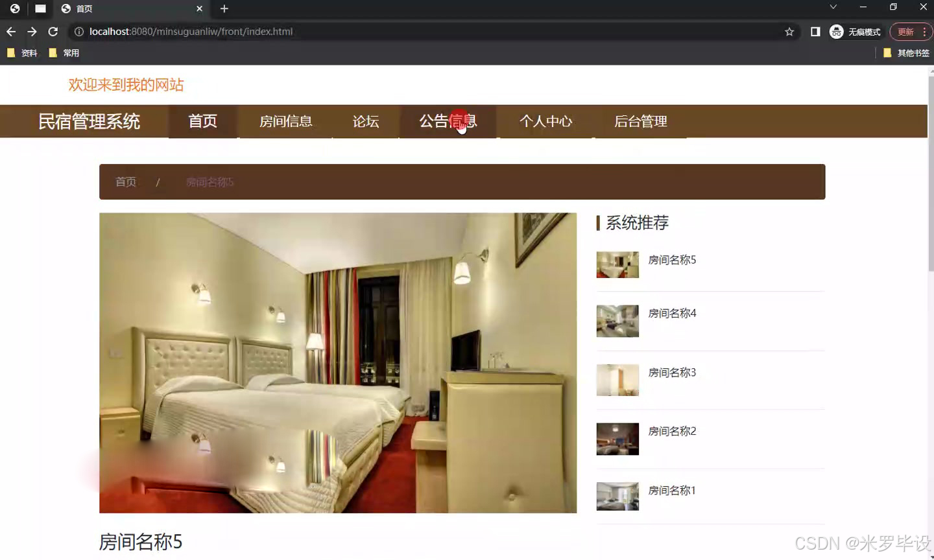Click the 首页 breadcrumb link
Image resolution: width=934 pixels, height=560 pixels.
[126, 182]
